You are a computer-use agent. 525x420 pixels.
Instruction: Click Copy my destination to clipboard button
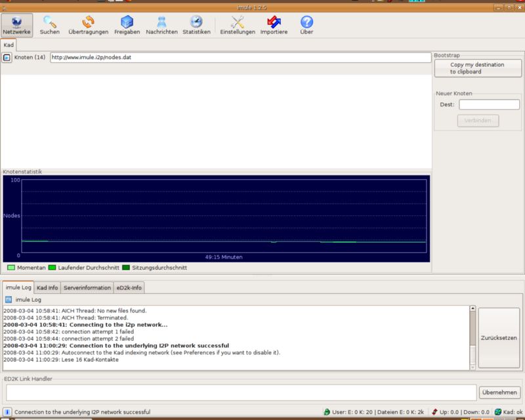point(478,68)
